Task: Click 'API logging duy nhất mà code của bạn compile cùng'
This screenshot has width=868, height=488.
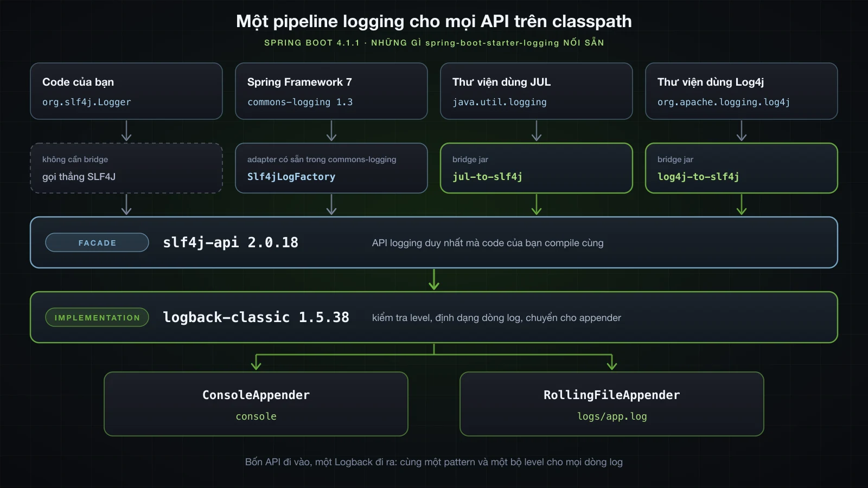Action: pyautogui.click(x=488, y=243)
